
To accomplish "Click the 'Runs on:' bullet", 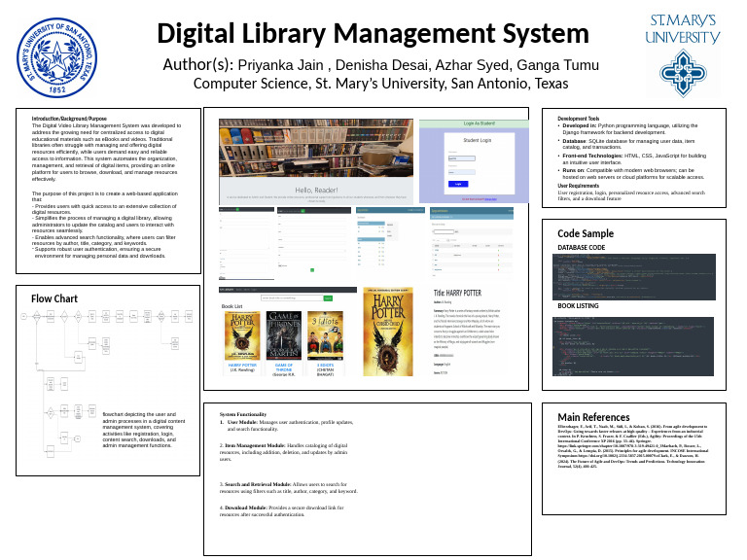I will [x=631, y=173].
